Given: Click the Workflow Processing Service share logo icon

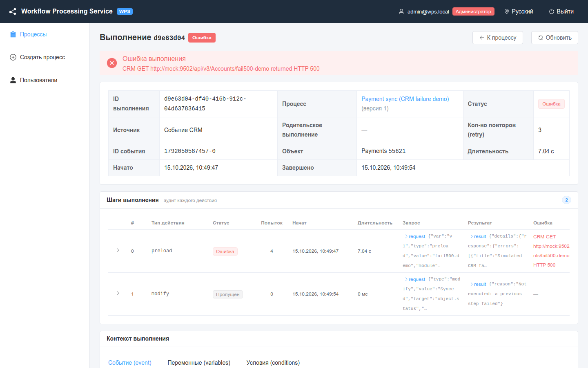Looking at the screenshot, I should [x=13, y=11].
